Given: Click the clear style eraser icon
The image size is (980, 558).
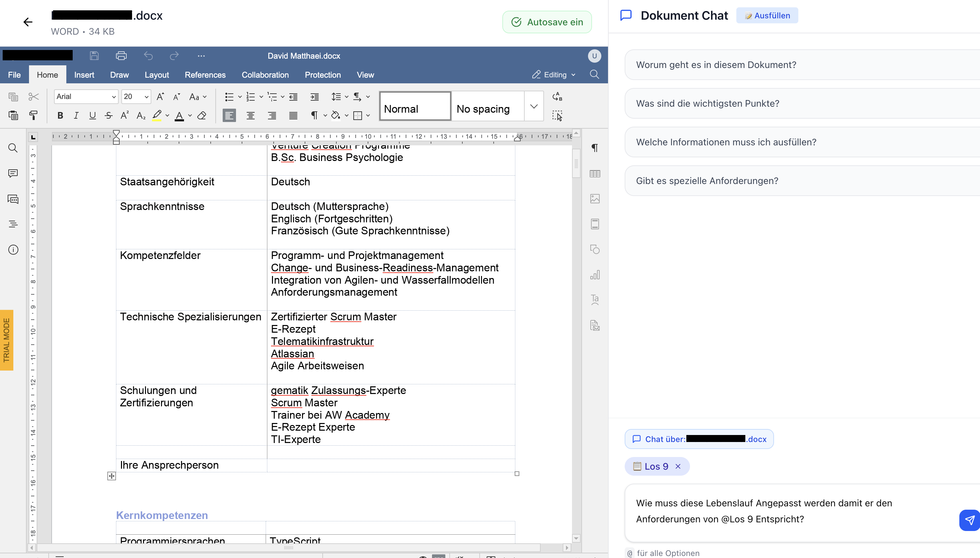Looking at the screenshot, I should point(202,115).
